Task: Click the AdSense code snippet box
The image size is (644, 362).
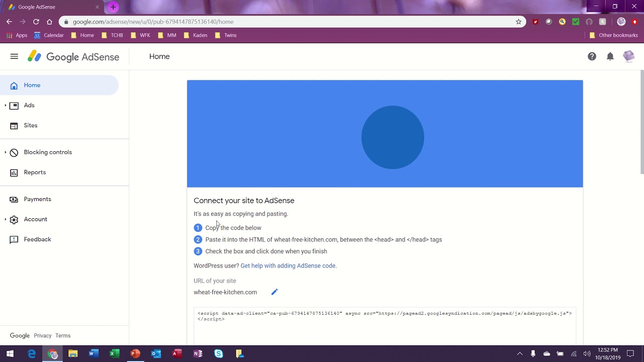Action: click(385, 326)
